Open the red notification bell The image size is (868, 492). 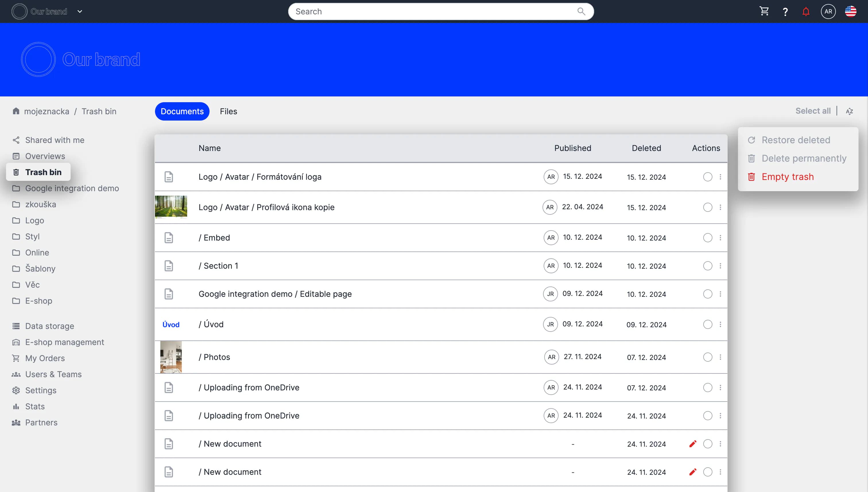[806, 12]
